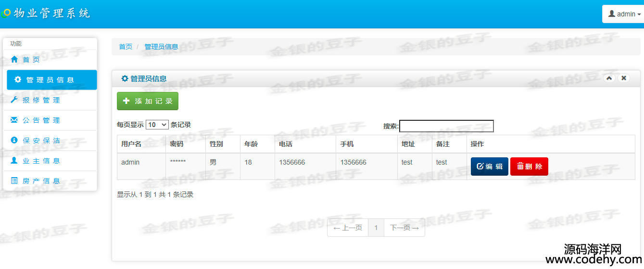644x269 pixels.
Task: Sort table by 备注 column header
Action: (449, 144)
